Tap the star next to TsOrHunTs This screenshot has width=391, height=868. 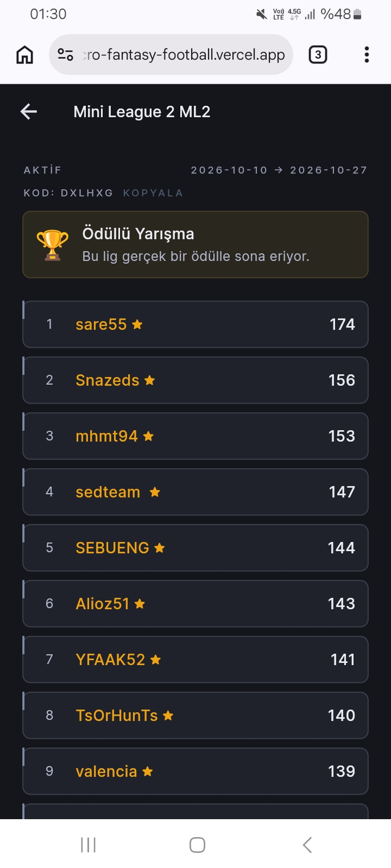(x=168, y=716)
